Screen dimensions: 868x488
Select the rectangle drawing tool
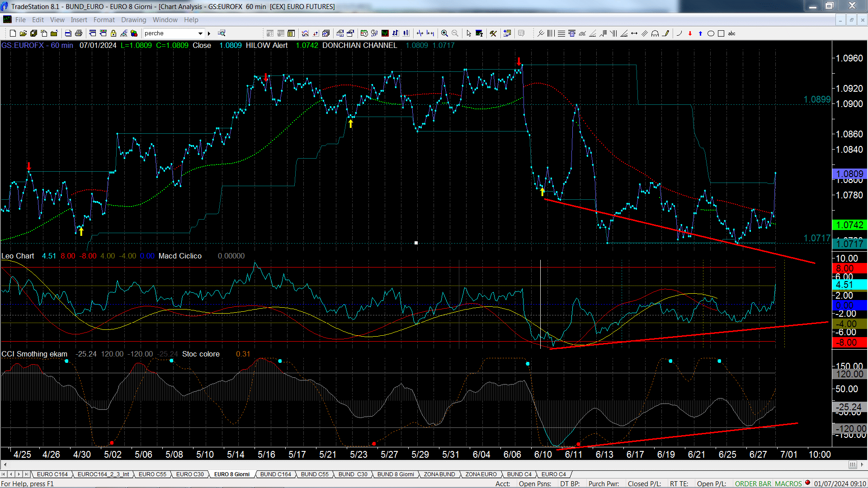(x=721, y=33)
